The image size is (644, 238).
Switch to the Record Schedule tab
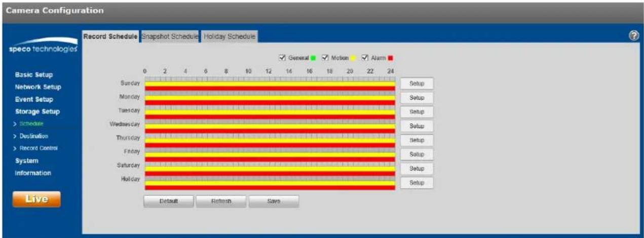pyautogui.click(x=110, y=36)
